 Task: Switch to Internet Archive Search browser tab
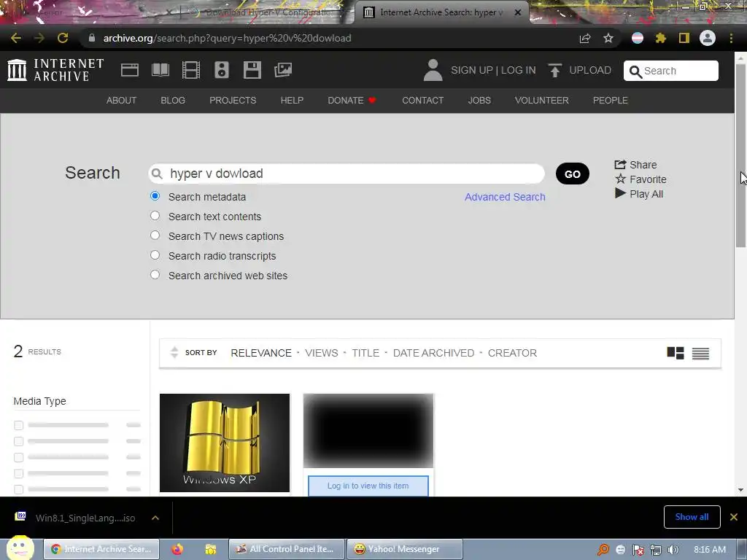[x=441, y=12]
